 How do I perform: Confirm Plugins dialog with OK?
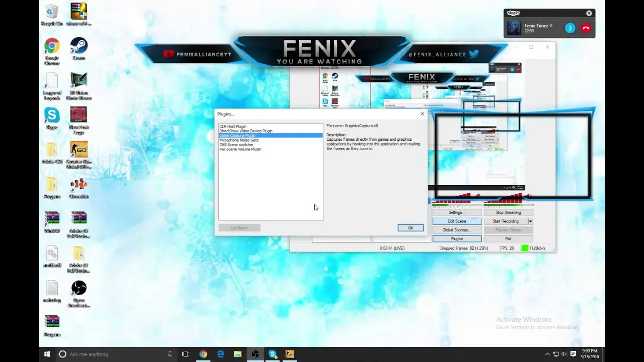tap(411, 228)
